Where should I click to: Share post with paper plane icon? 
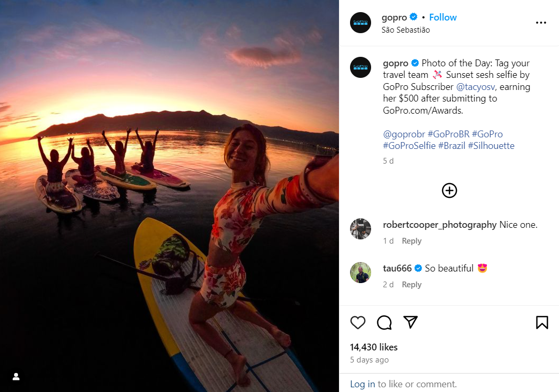coord(411,322)
